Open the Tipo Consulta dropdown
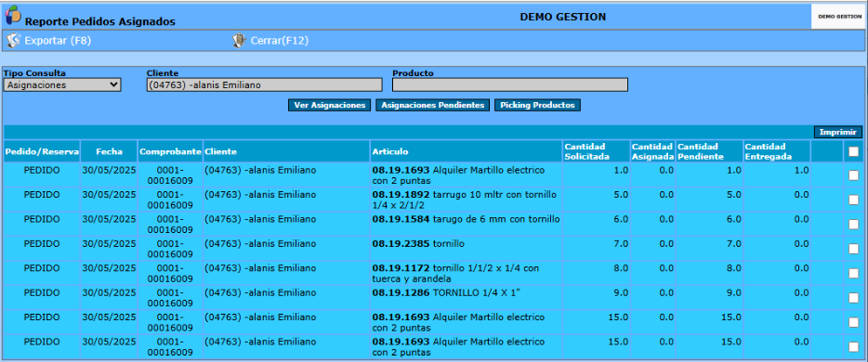Screen dimensions: 868x362 click(x=62, y=84)
